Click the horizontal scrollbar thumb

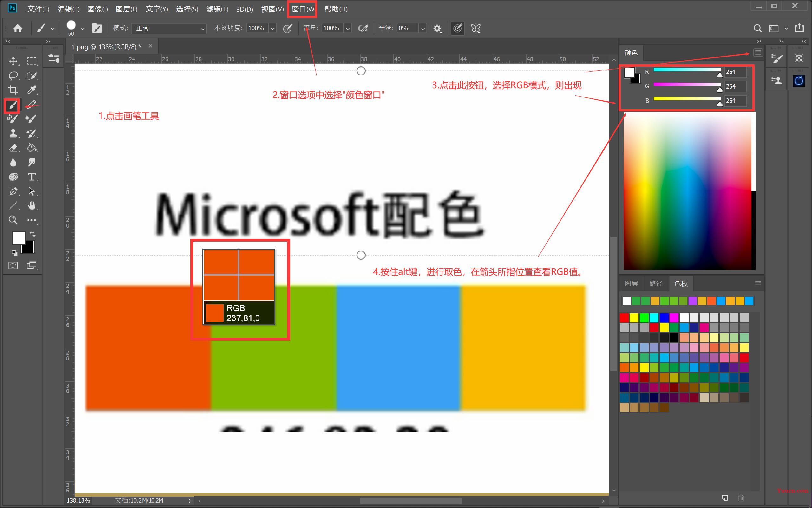[411, 501]
